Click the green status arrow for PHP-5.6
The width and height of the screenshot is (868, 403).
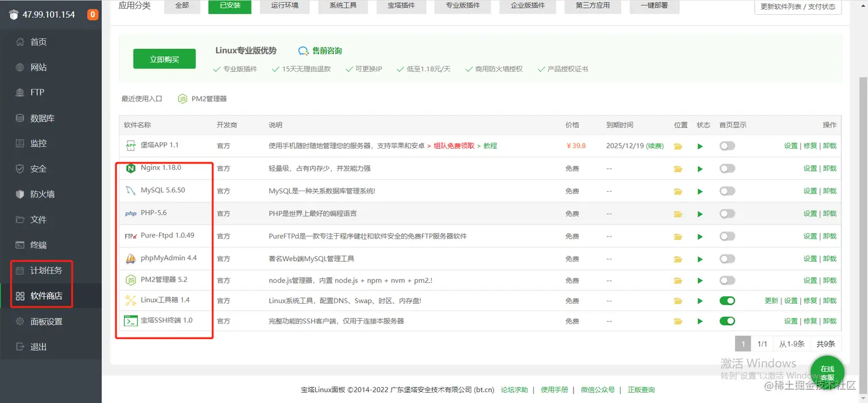click(700, 214)
